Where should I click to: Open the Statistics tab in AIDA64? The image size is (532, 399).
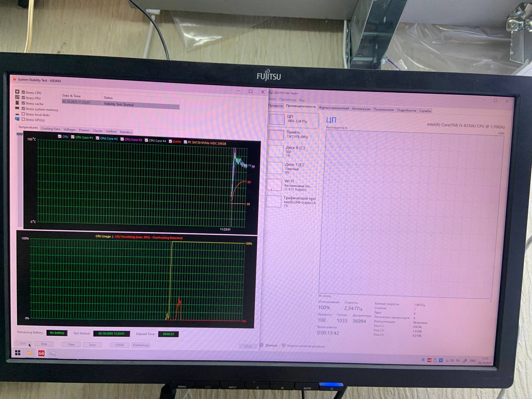(126, 132)
